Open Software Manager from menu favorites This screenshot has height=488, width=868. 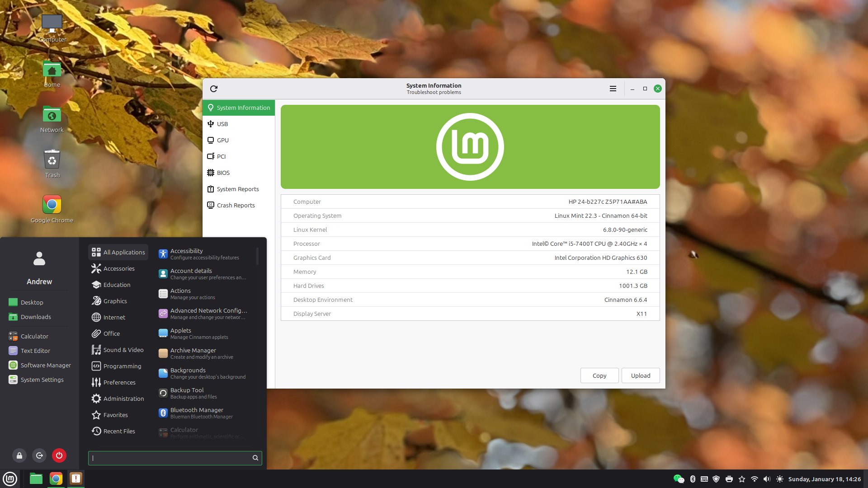click(x=39, y=365)
